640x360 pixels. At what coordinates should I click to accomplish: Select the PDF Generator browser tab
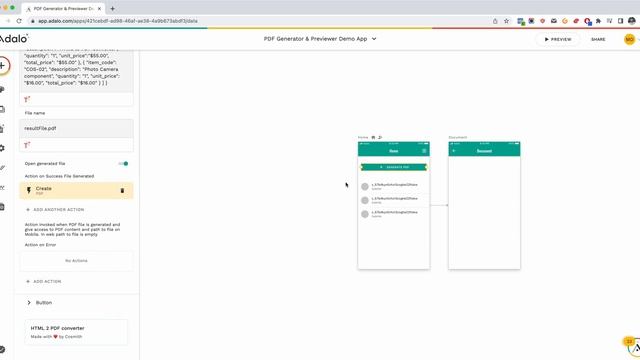pos(63,9)
